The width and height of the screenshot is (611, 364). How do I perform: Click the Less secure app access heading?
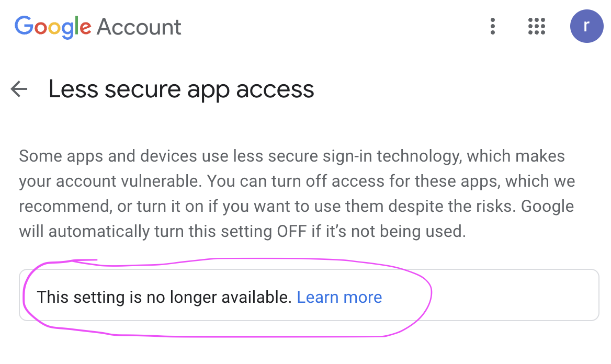[x=181, y=89]
